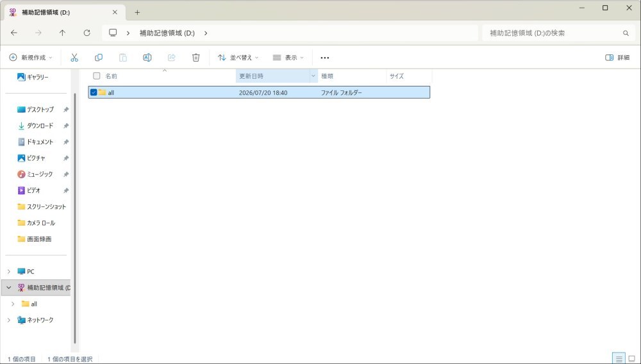Viewport: 641px width, 364px height.
Task: Click the ファイル フォルダー type cell
Action: pyautogui.click(x=342, y=93)
